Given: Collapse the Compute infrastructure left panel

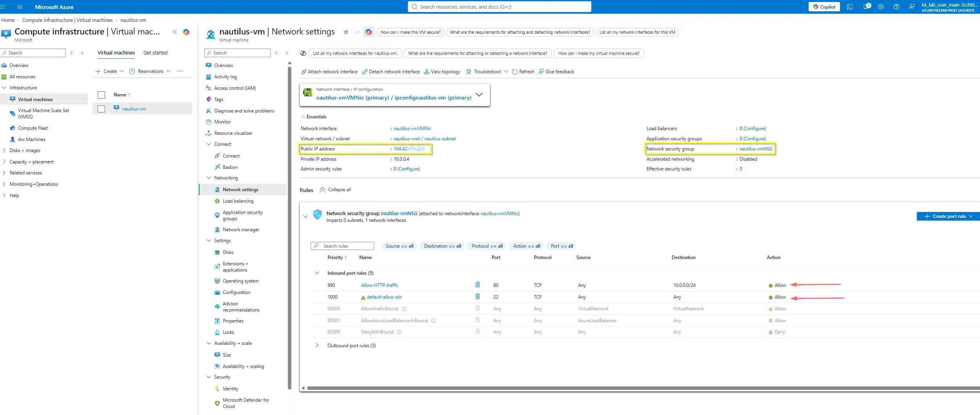Looking at the screenshot, I should 175,32.
